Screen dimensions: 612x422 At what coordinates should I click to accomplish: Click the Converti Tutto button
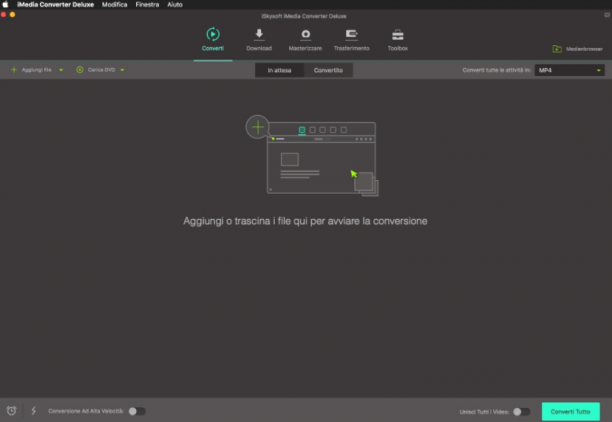coord(571,411)
